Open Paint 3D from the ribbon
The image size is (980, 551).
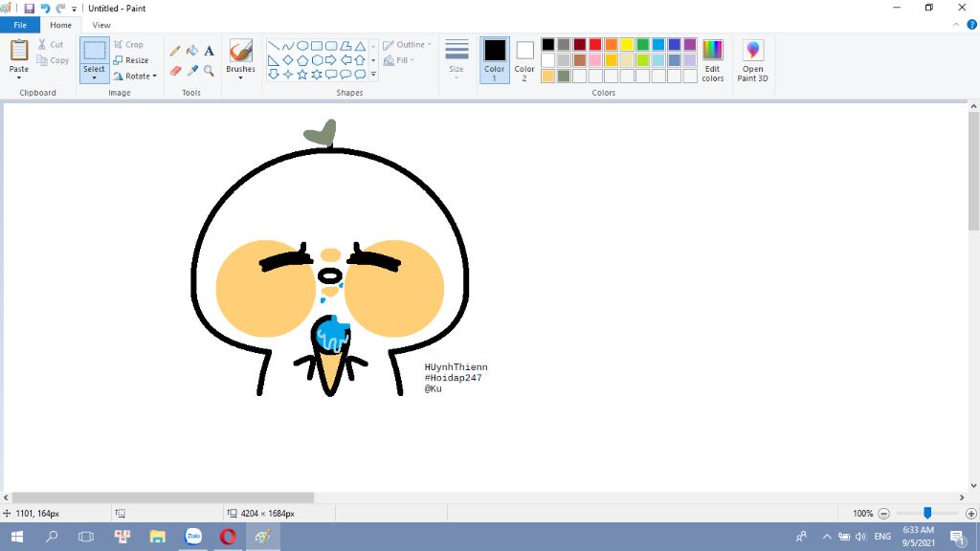click(x=752, y=60)
